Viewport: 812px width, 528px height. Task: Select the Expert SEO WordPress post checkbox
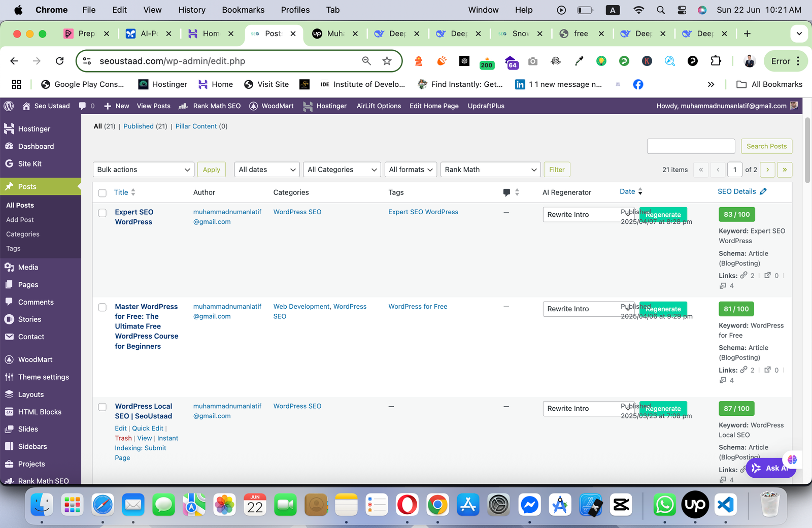[x=103, y=213]
